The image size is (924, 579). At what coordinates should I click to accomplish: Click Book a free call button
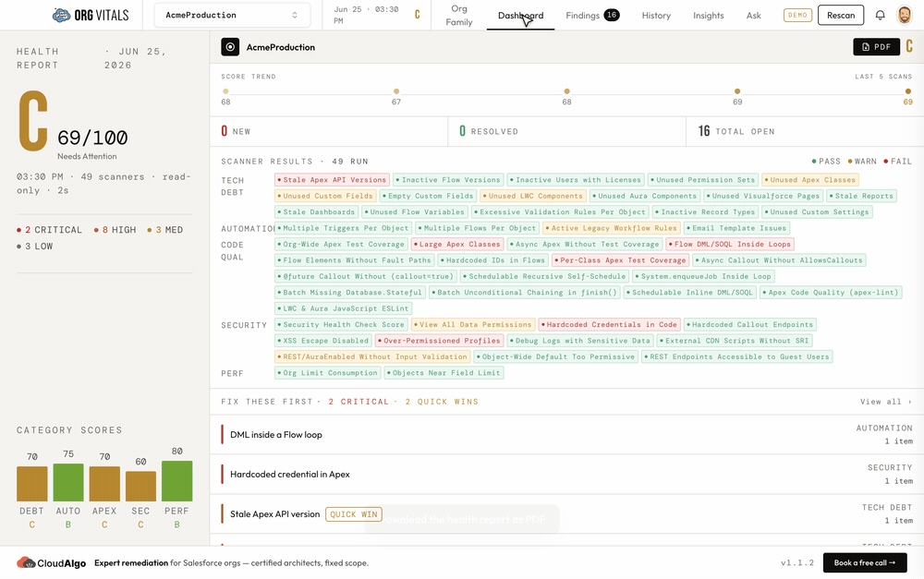click(x=865, y=562)
